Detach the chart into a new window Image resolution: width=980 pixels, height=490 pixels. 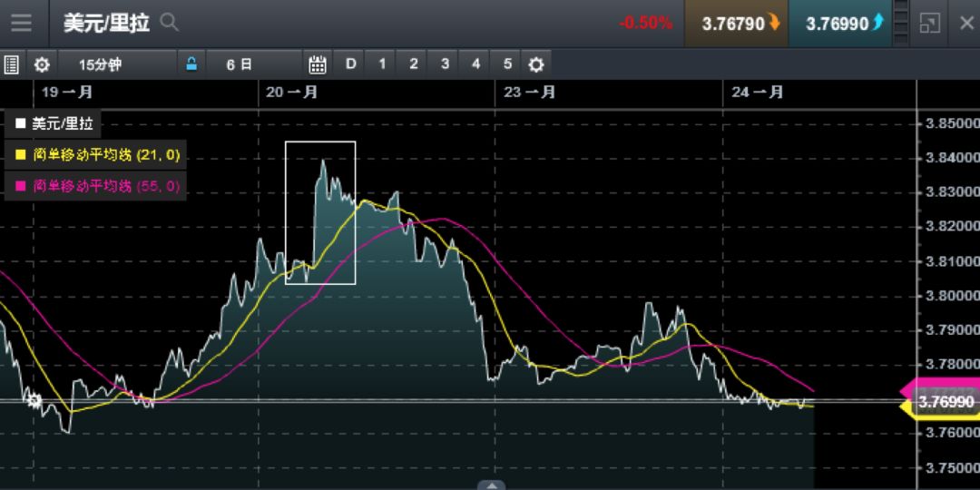(x=930, y=24)
